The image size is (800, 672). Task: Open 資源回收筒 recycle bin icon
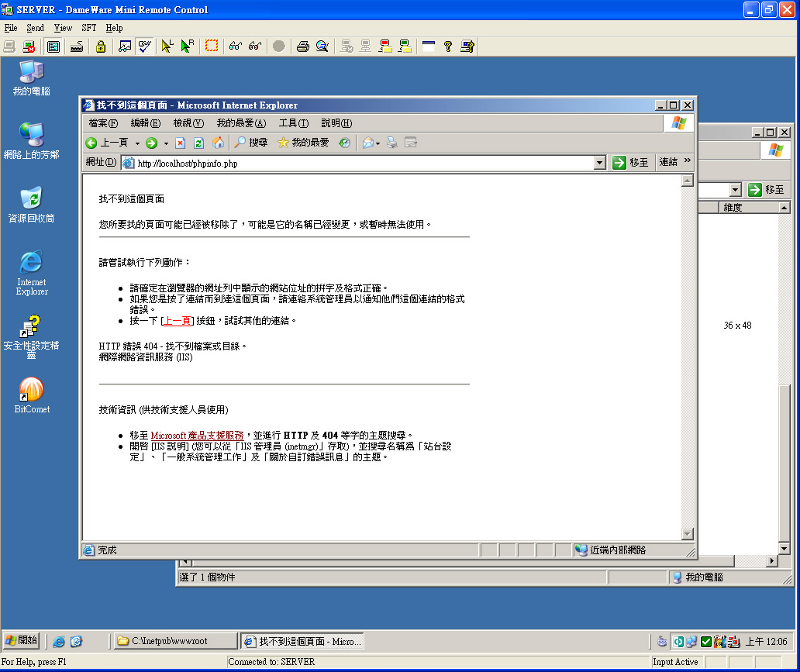(31, 205)
